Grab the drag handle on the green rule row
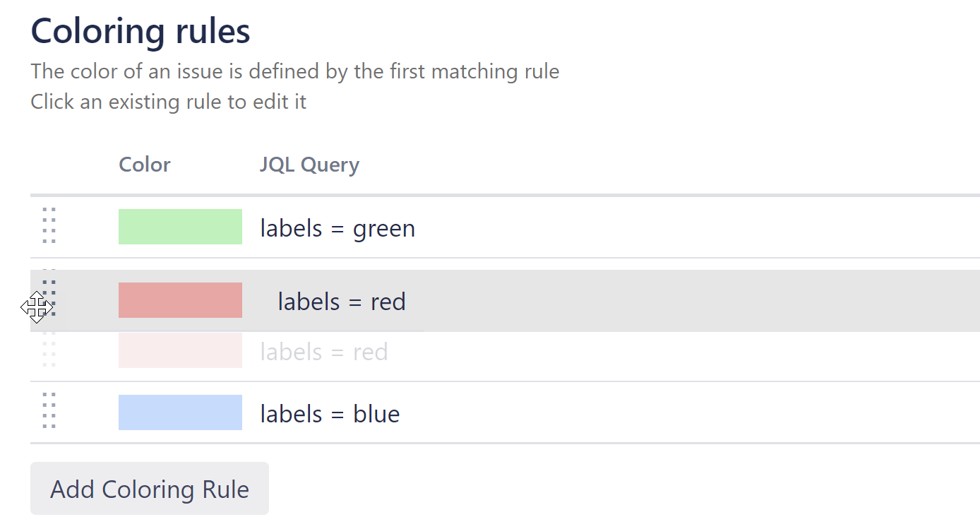This screenshot has height=529, width=980. tap(49, 226)
